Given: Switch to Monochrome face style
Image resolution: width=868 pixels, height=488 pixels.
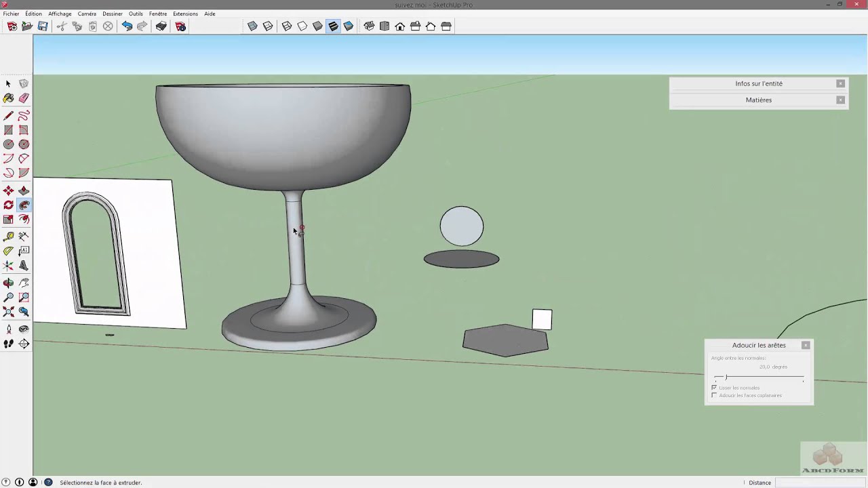Looking at the screenshot, I should (x=348, y=26).
